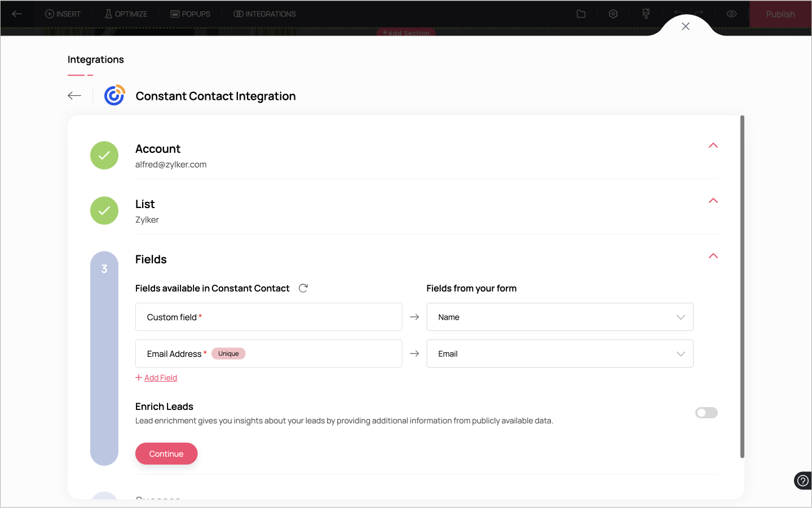The height and width of the screenshot is (508, 812).
Task: Click the Add Field link
Action: point(160,378)
